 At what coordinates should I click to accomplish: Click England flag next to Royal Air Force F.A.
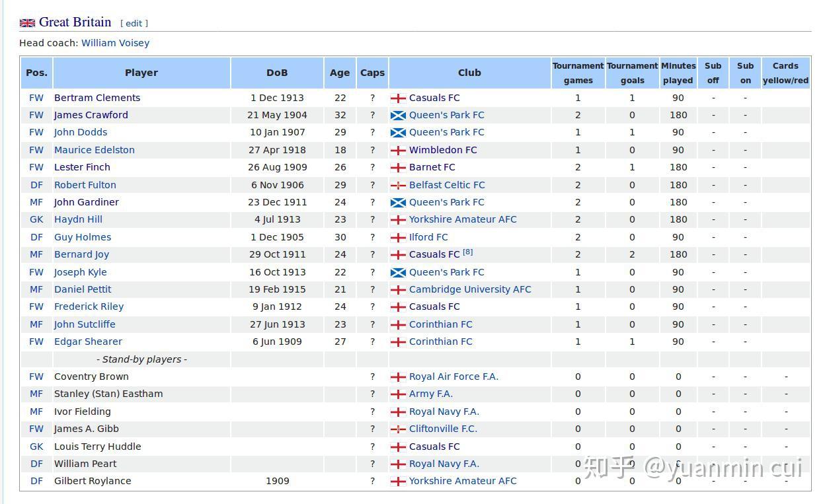click(x=398, y=377)
